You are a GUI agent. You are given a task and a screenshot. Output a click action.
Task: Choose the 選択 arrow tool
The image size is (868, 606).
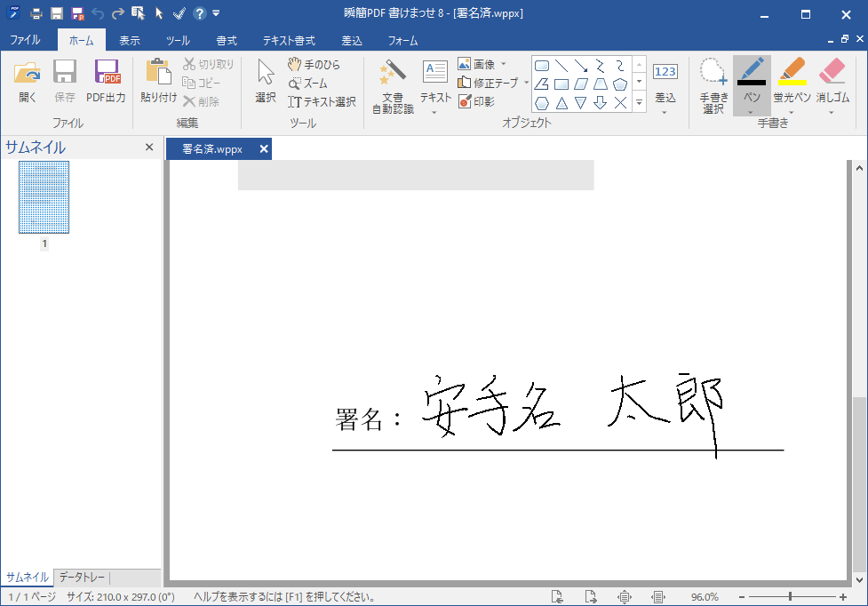[x=265, y=80]
